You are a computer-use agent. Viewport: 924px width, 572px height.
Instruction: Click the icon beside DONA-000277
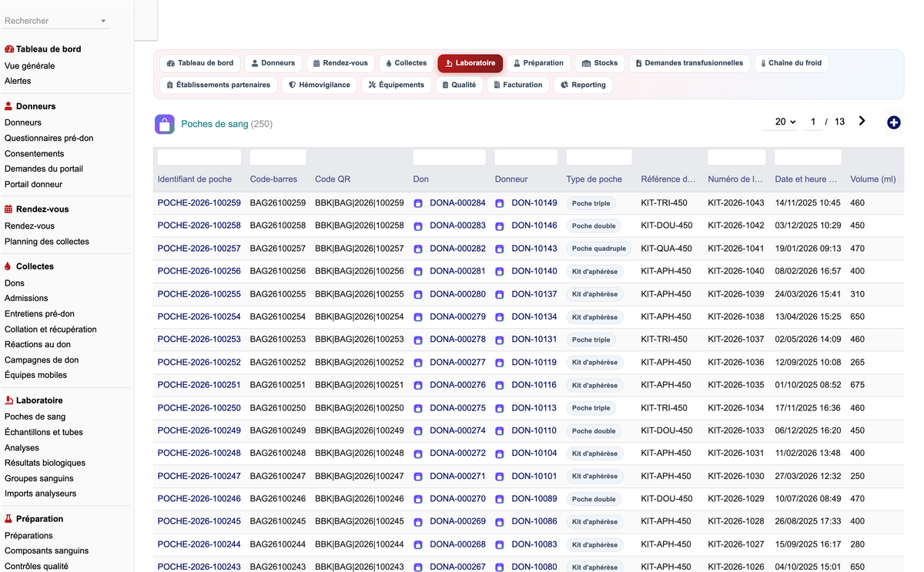(x=418, y=363)
